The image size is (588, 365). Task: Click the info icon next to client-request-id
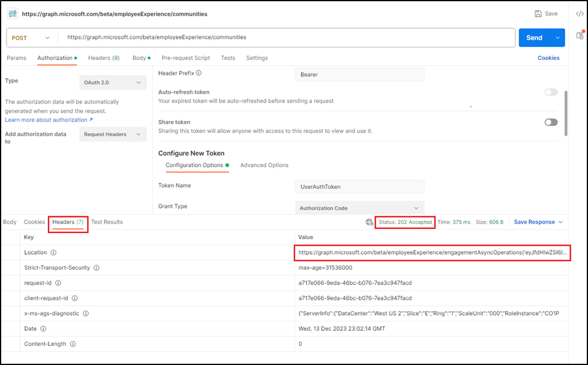point(74,298)
